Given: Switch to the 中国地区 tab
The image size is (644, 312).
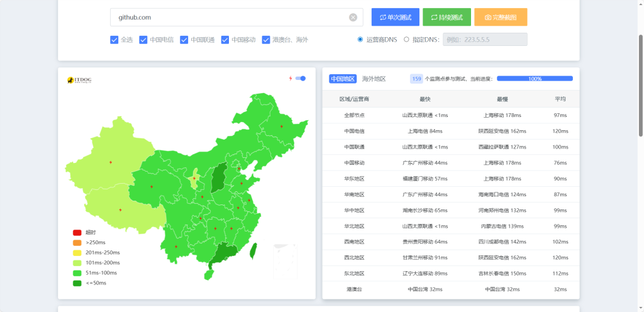Looking at the screenshot, I should point(343,79).
